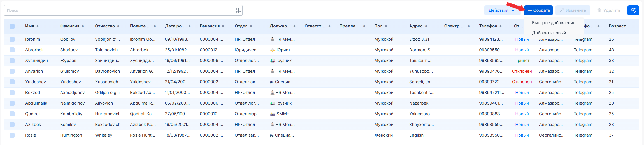Screen dimensions: 644x145
Task: Sort by the Имя column arrows
Action: 38,26
